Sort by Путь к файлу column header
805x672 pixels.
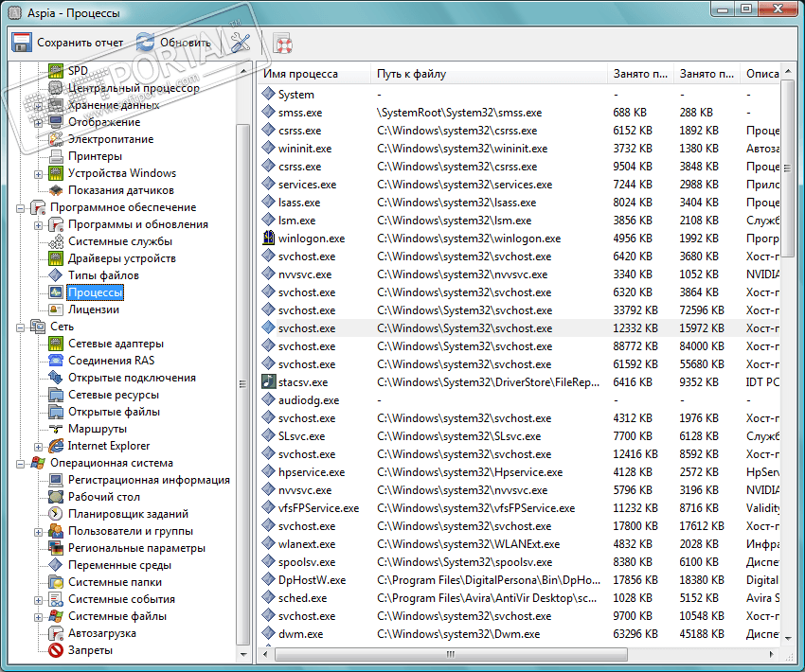tap(489, 74)
